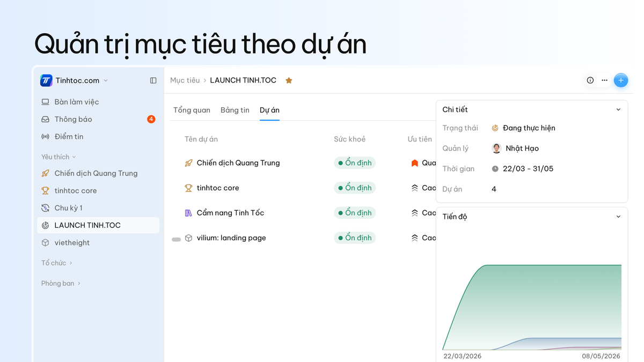Click the 22/03/2026 chart axis label
The height and width of the screenshot is (362, 644).
click(463, 356)
